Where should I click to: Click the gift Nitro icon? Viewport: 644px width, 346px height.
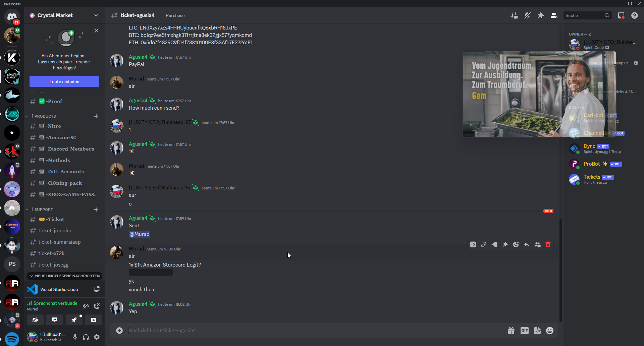pos(511,331)
